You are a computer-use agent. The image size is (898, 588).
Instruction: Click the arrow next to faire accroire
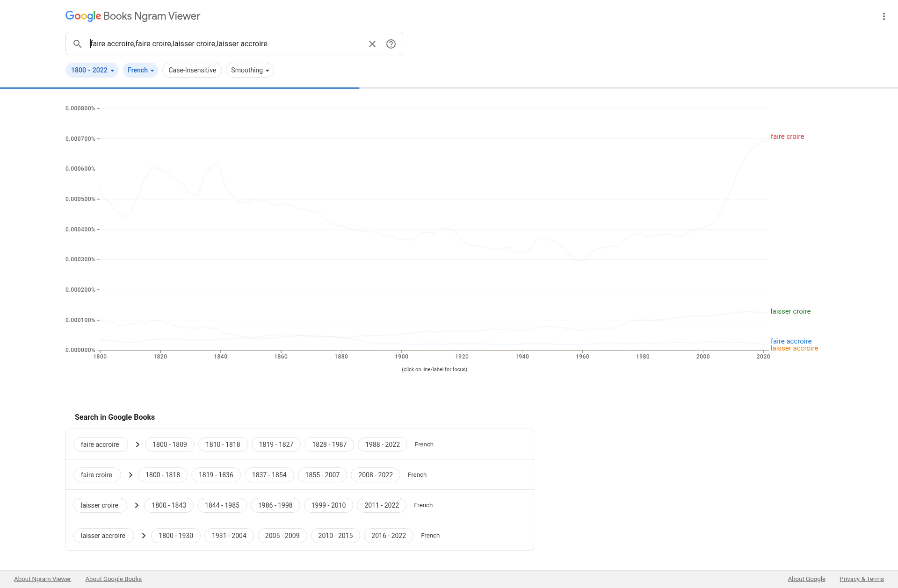(138, 445)
